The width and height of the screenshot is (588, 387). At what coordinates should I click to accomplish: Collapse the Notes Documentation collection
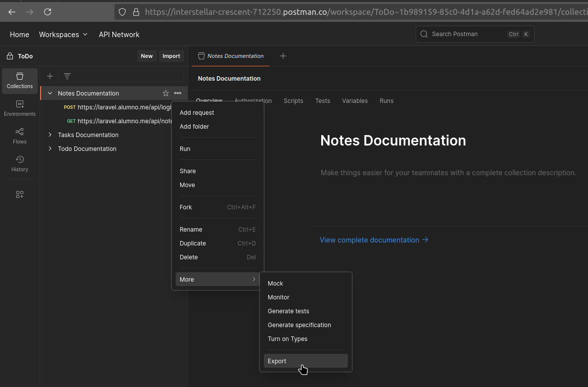(x=50, y=93)
